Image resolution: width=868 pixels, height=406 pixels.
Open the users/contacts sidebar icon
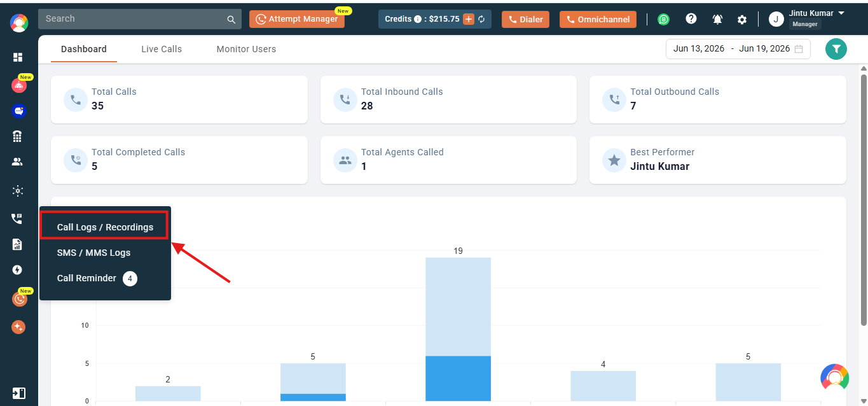[x=18, y=162]
